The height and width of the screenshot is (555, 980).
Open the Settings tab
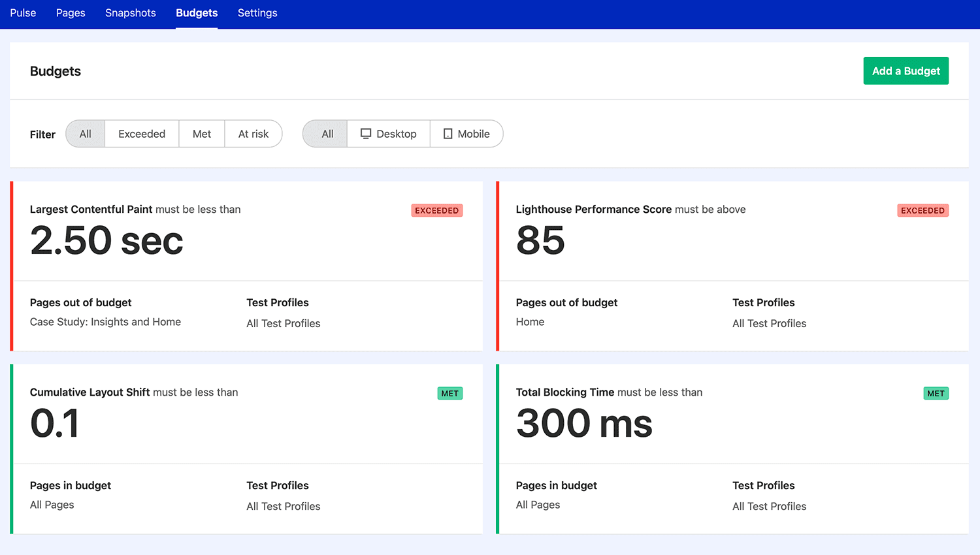click(x=257, y=12)
